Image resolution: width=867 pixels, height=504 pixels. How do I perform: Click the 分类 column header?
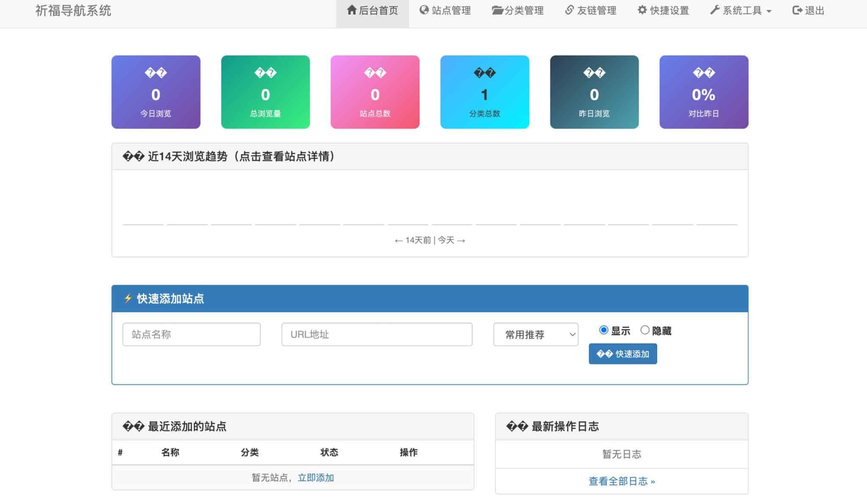(x=250, y=452)
